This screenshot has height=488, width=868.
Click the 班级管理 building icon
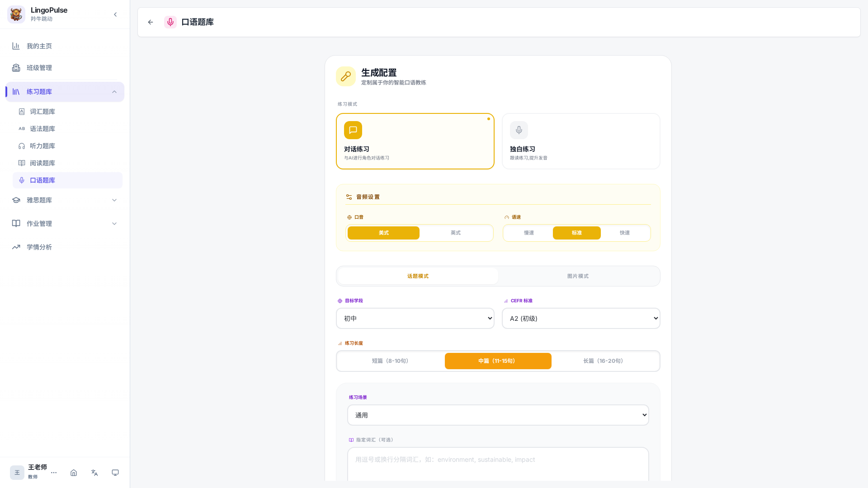16,68
